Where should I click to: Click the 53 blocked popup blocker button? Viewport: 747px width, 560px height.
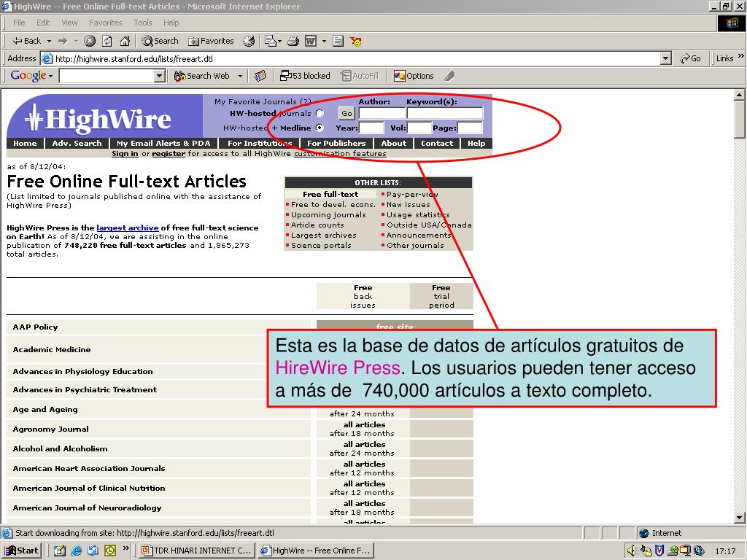tap(305, 76)
